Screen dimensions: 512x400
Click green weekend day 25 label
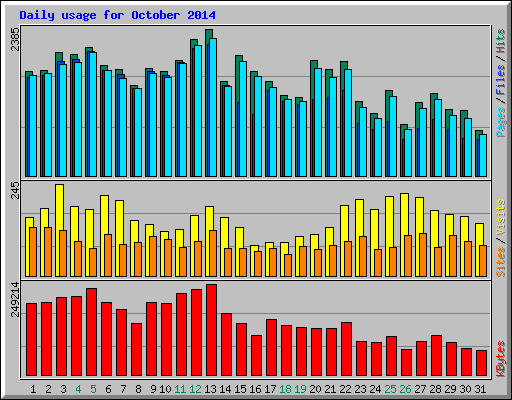coord(390,389)
